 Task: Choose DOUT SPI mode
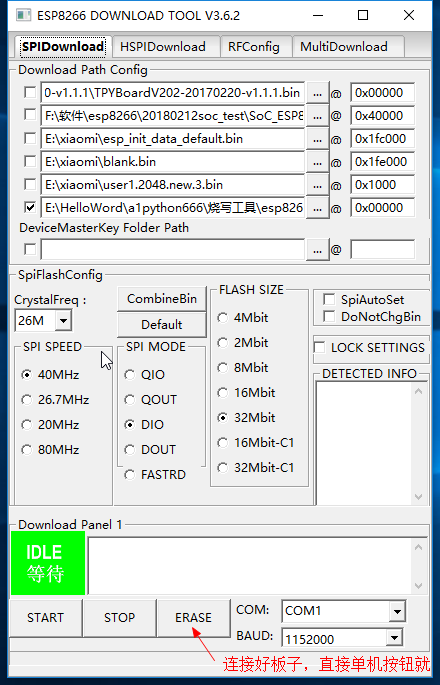(x=150, y=449)
